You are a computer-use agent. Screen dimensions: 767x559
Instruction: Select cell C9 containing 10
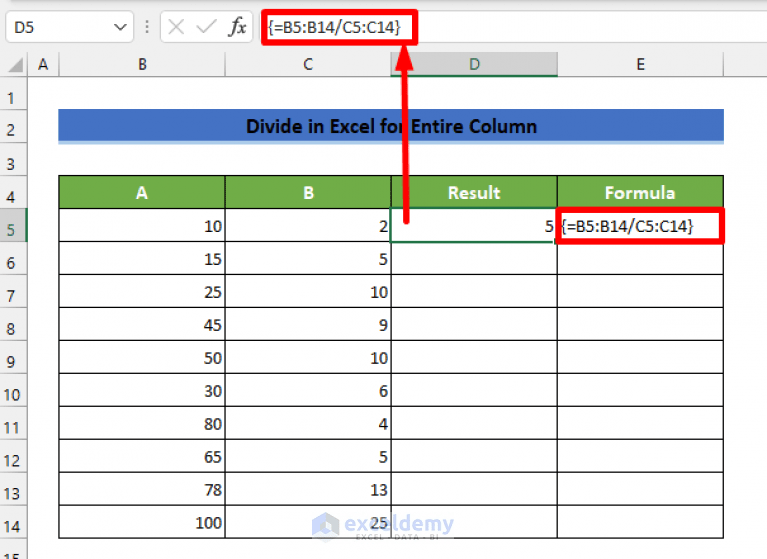[x=308, y=358]
